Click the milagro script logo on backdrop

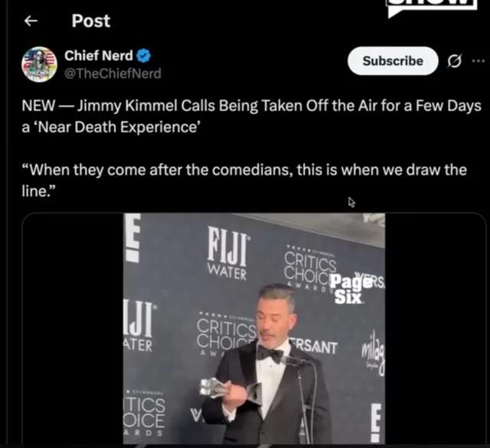(373, 353)
